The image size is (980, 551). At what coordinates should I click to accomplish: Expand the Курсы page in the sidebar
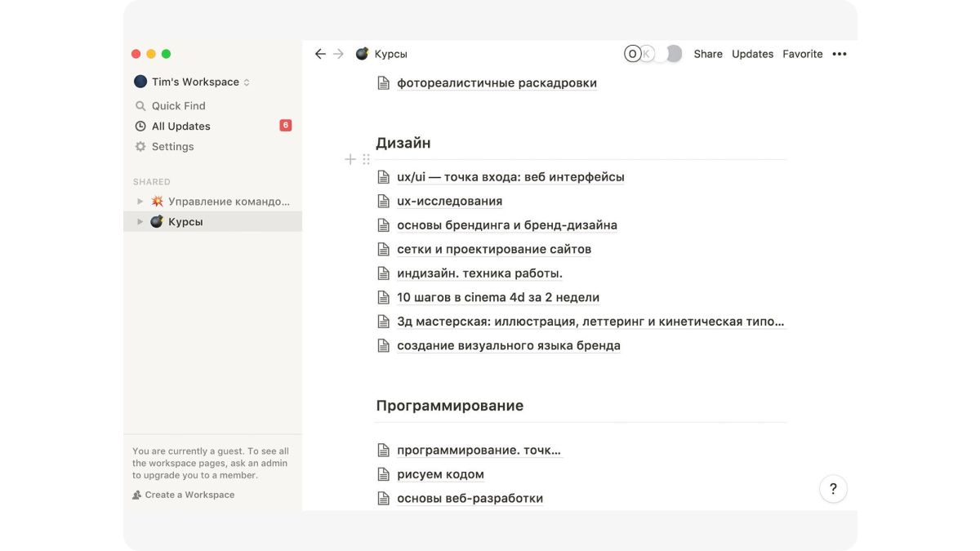point(140,221)
